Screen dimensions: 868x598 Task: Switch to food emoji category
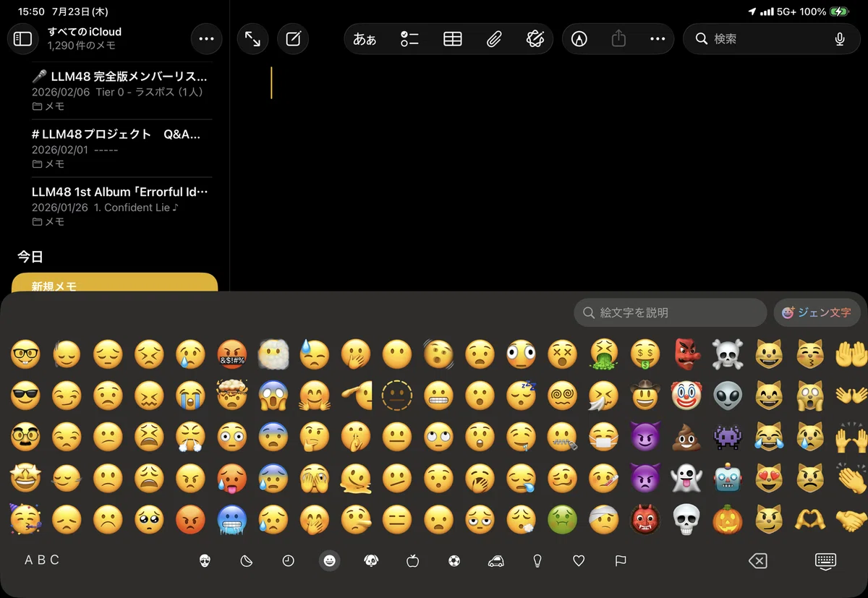pos(412,560)
